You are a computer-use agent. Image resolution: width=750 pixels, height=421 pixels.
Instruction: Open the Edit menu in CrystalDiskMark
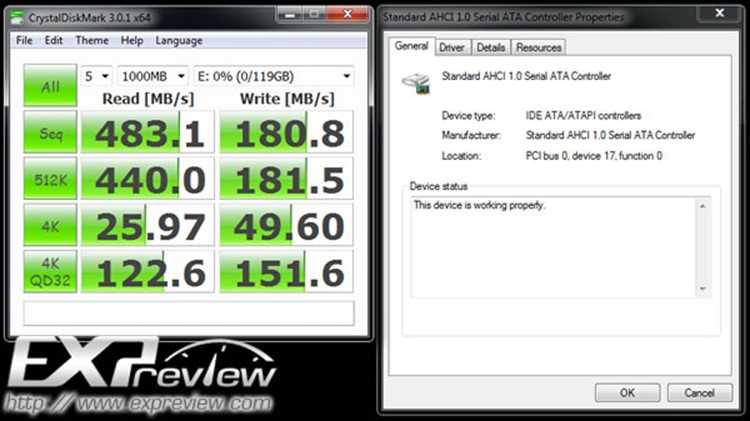coord(54,41)
